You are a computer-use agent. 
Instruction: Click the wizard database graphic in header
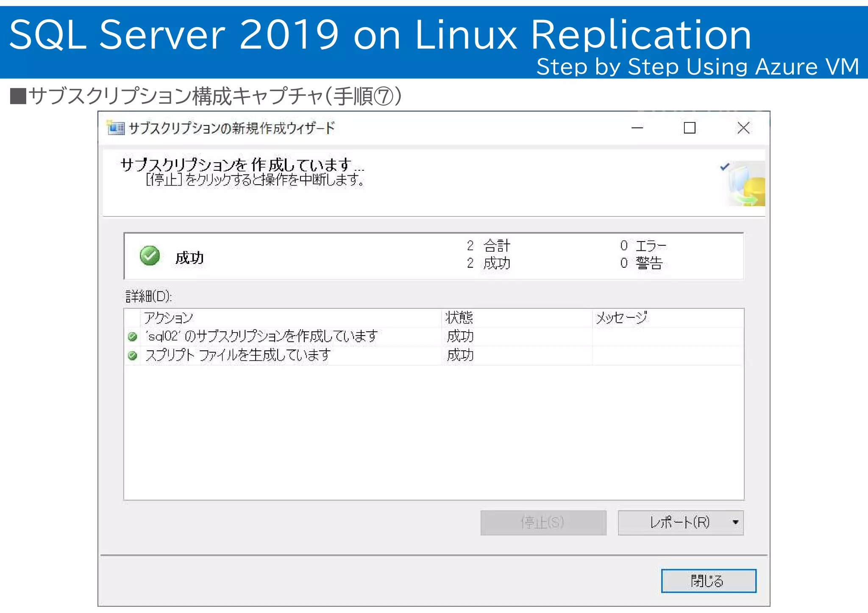(744, 183)
